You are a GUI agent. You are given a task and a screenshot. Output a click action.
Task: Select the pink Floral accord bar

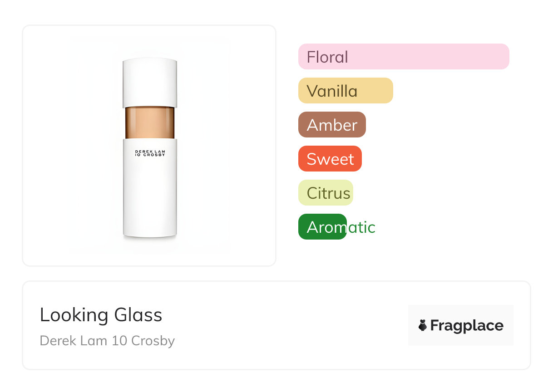(x=404, y=57)
